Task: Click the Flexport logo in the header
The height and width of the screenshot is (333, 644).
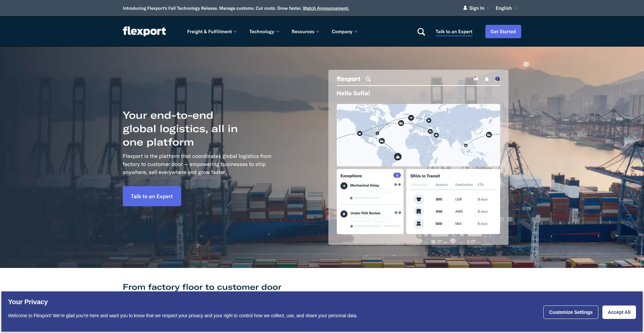Action: [144, 31]
